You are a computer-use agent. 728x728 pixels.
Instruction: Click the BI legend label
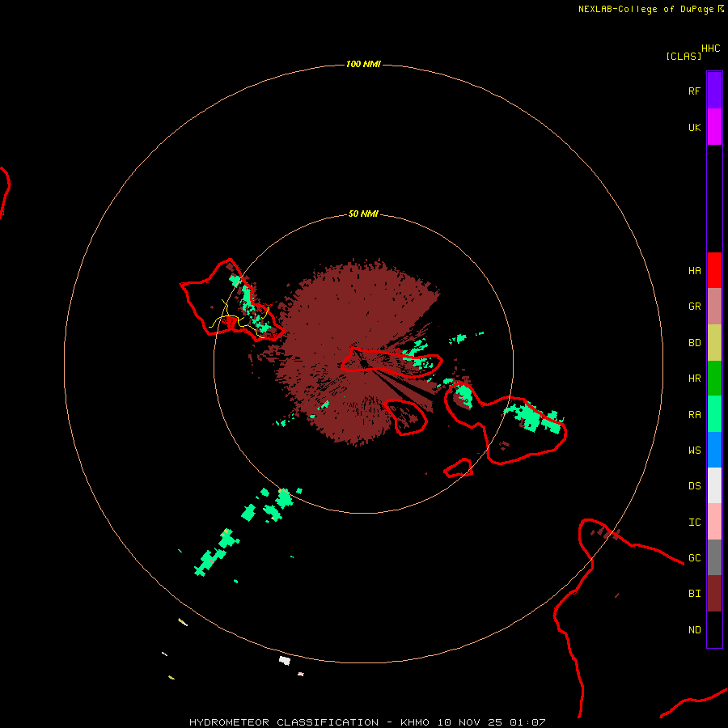[694, 594]
